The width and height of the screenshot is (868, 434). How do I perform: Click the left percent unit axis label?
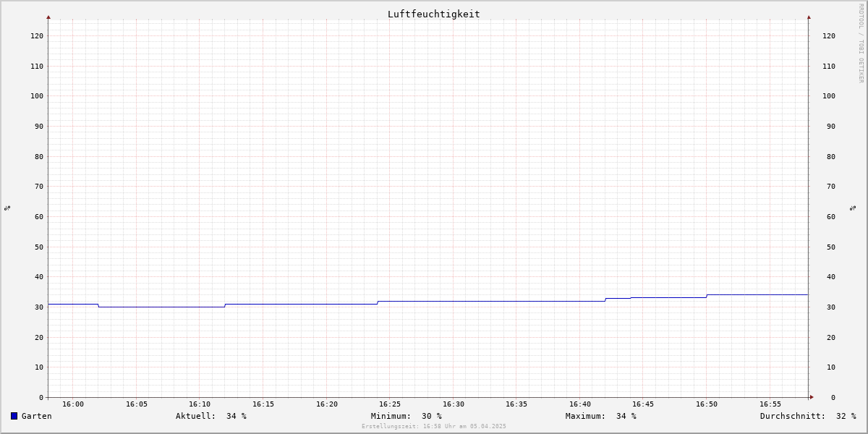tap(7, 208)
